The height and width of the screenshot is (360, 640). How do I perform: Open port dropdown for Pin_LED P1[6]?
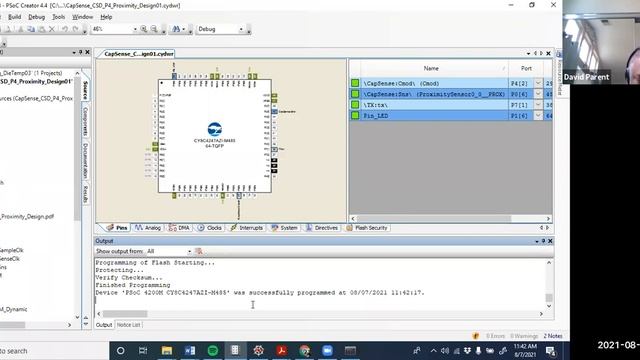click(538, 116)
